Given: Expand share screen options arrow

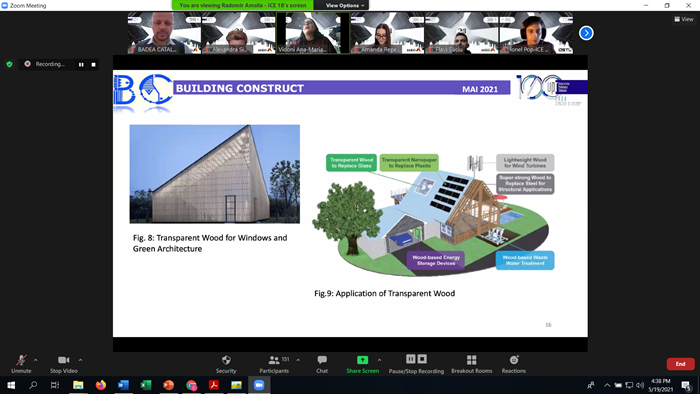Looking at the screenshot, I should [x=379, y=360].
